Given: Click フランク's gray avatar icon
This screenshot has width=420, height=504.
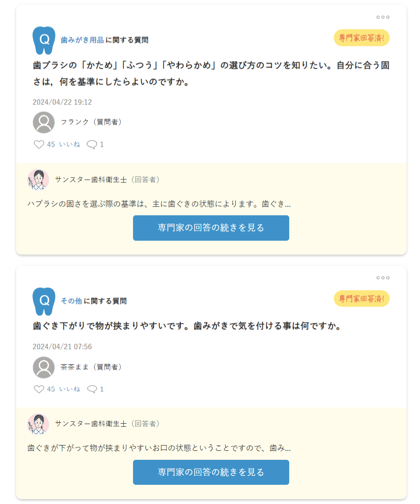Looking at the screenshot, I should click(44, 122).
